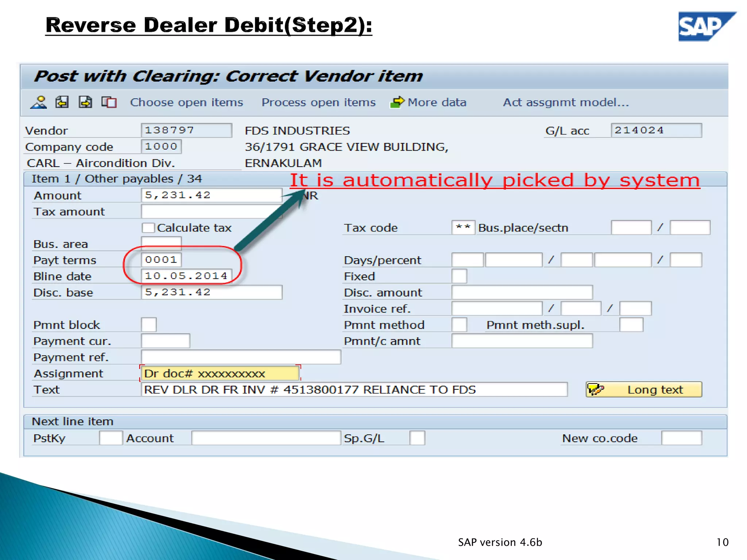Click the Amount field showing 5,231.42
This screenshot has height=560, width=747.
[212, 195]
